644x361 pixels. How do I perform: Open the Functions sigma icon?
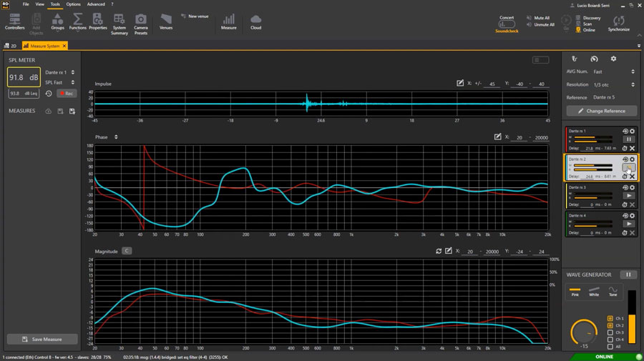click(77, 21)
